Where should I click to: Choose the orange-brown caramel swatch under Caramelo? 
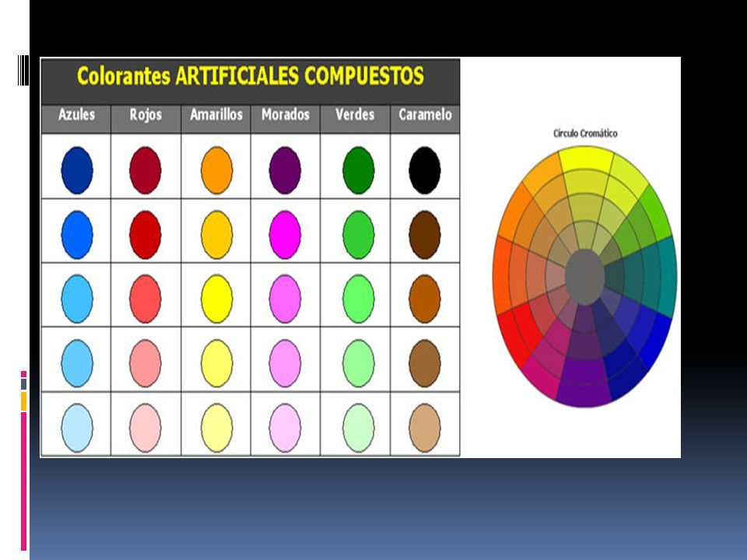click(425, 299)
